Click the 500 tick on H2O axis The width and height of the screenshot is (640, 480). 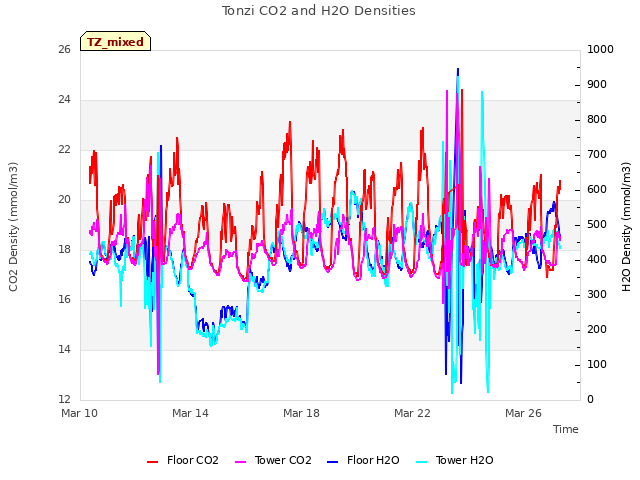click(597, 225)
